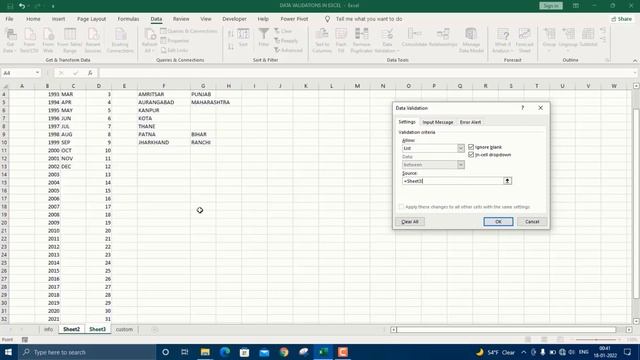The image size is (640, 360).
Task: Click the Subtotal icon
Action: [x=588, y=38]
